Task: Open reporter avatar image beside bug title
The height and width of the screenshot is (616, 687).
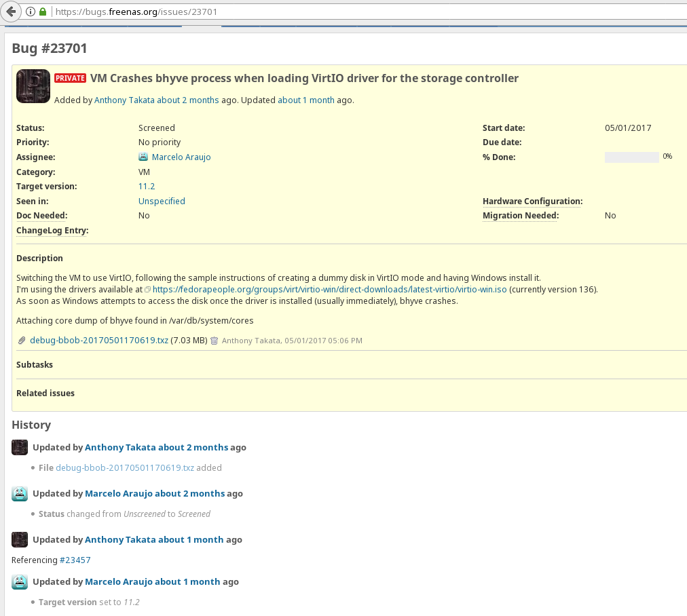Action: [33, 86]
